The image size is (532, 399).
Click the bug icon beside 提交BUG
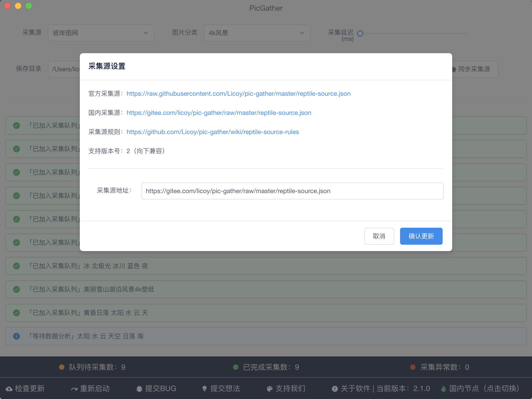click(139, 389)
